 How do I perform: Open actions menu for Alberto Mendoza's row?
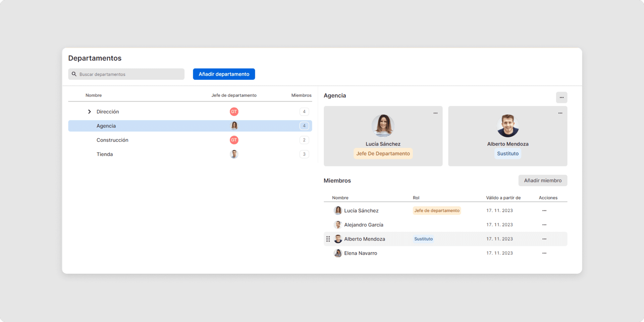pyautogui.click(x=544, y=239)
